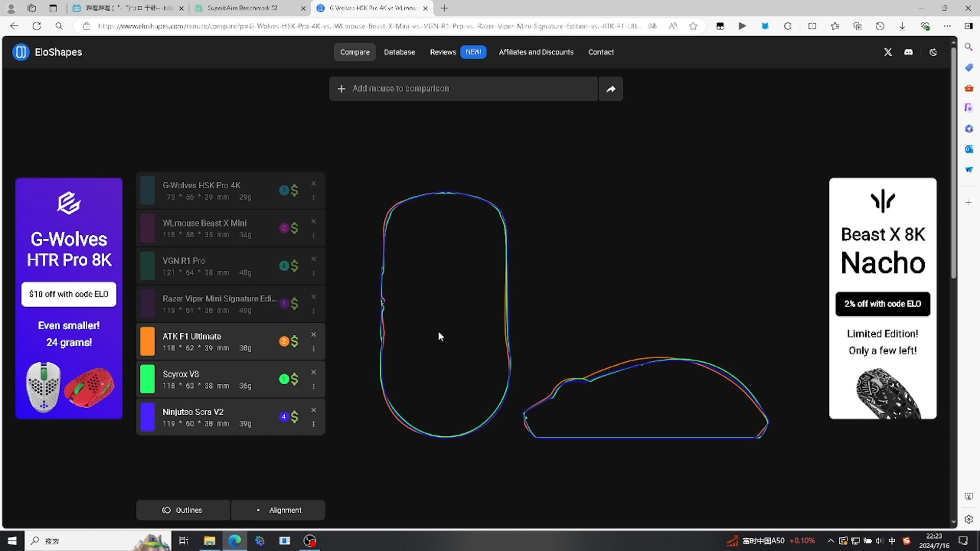Click the blue Ninjutso Sora V2 color swatch
The width and height of the screenshot is (980, 551).
tap(148, 417)
